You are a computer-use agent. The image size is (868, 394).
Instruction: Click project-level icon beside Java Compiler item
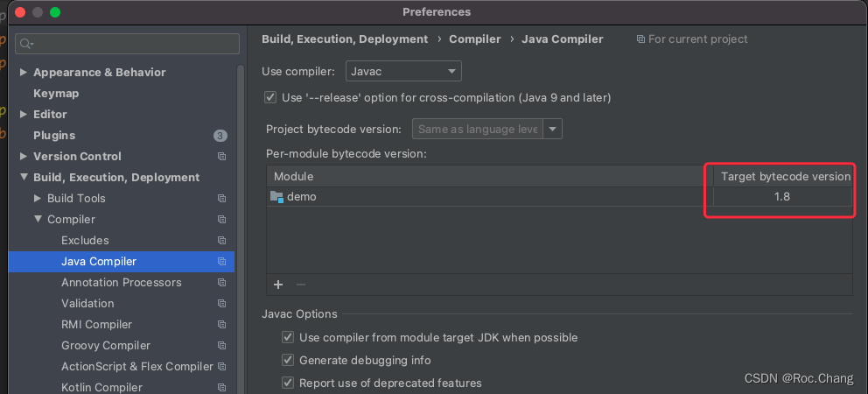221,262
